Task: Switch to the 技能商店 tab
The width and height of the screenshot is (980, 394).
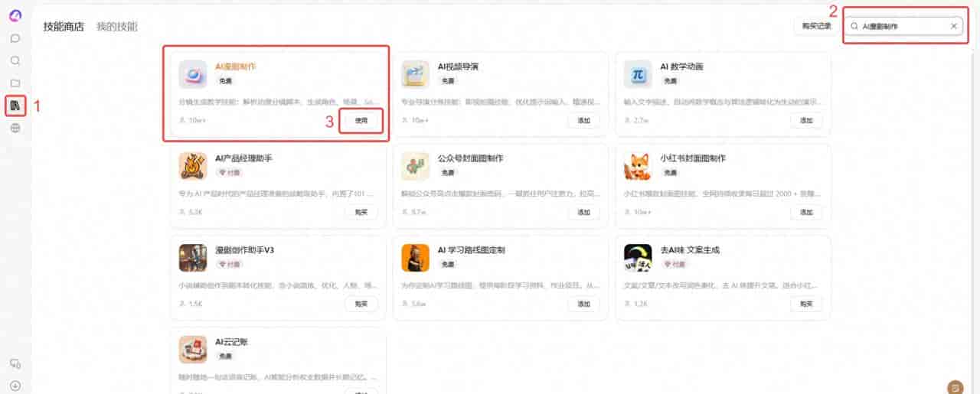Action: (64, 26)
